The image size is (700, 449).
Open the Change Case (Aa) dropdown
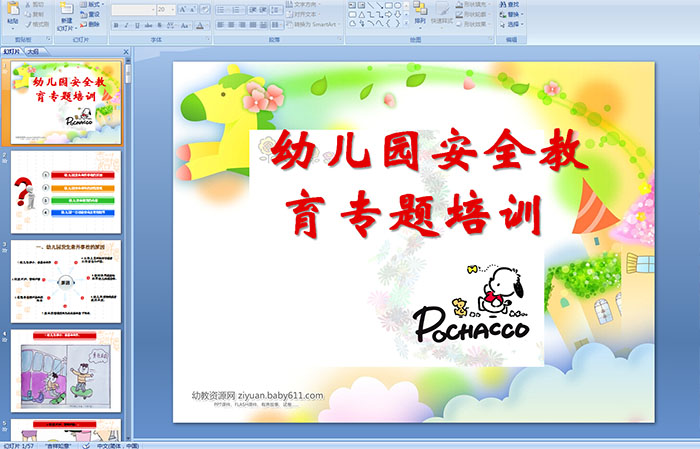[185, 25]
